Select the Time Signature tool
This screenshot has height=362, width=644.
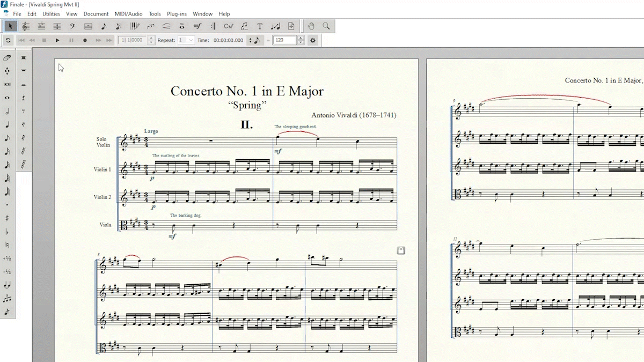pyautogui.click(x=57, y=26)
